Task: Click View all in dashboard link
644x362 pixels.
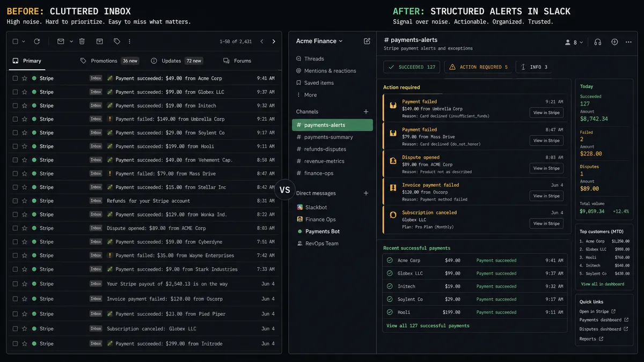Action: click(x=603, y=284)
